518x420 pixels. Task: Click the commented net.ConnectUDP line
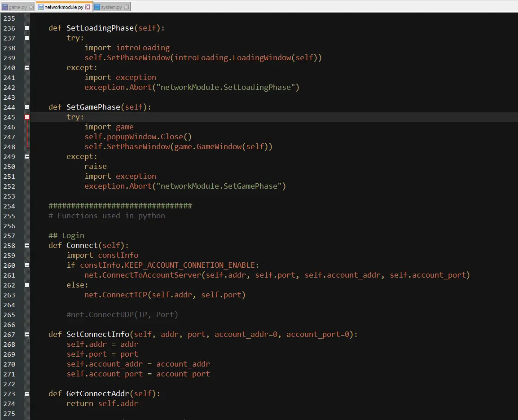click(x=122, y=315)
